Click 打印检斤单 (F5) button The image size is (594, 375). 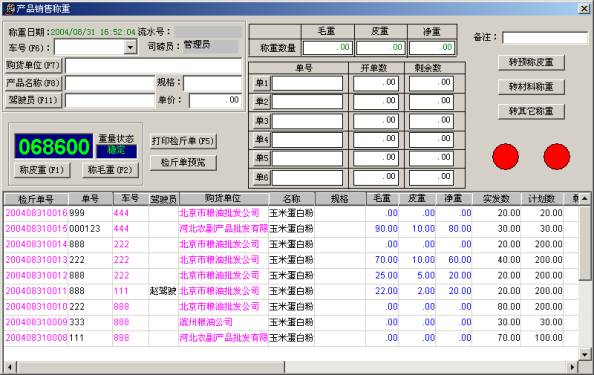[x=183, y=141]
